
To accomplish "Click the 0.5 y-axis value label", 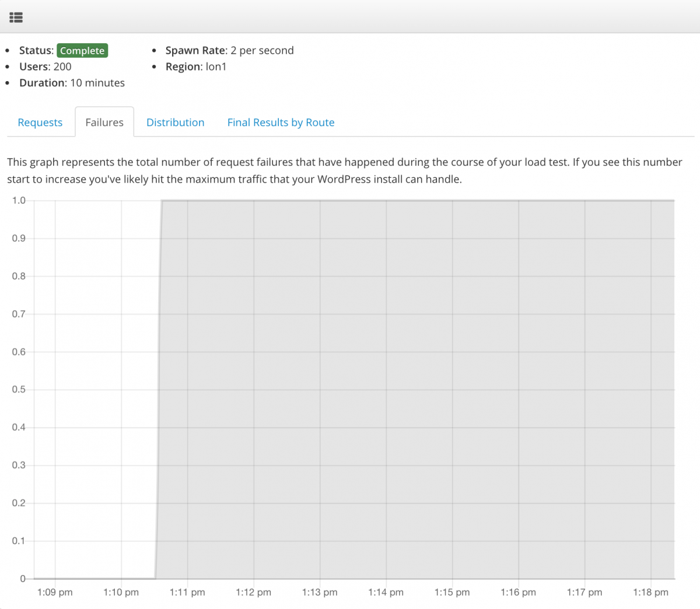I will click(x=19, y=390).
